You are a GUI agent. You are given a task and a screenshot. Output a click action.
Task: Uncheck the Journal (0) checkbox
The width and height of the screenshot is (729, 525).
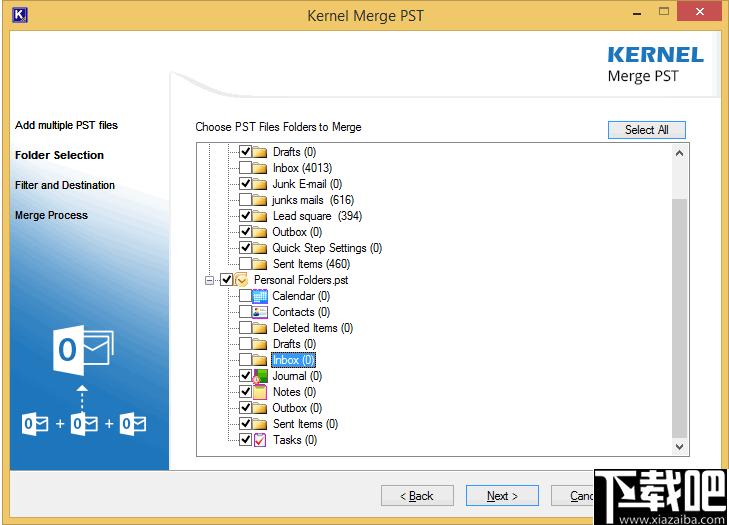point(245,376)
